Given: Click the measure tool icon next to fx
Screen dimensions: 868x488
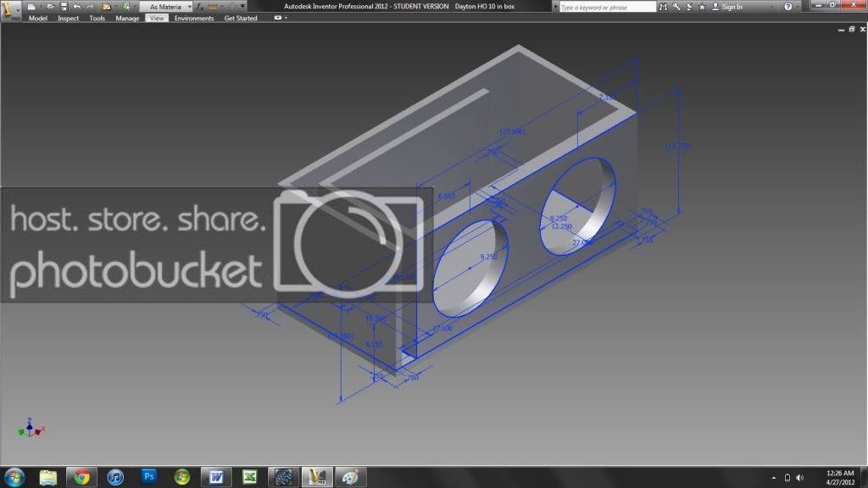Looking at the screenshot, I should [213, 7].
